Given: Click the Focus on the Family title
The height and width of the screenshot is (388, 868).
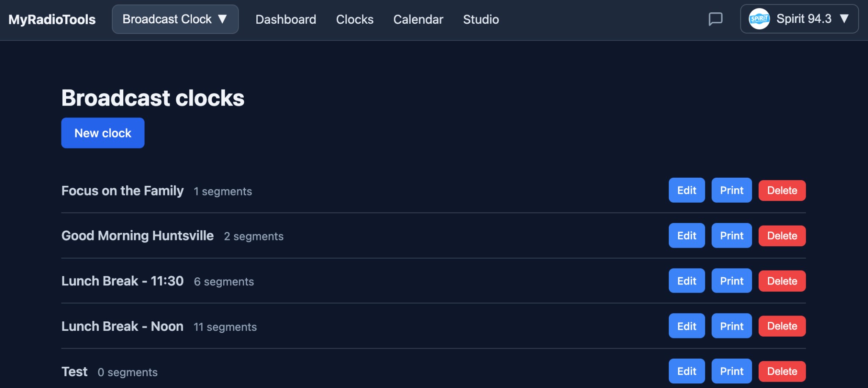Looking at the screenshot, I should pos(122,190).
